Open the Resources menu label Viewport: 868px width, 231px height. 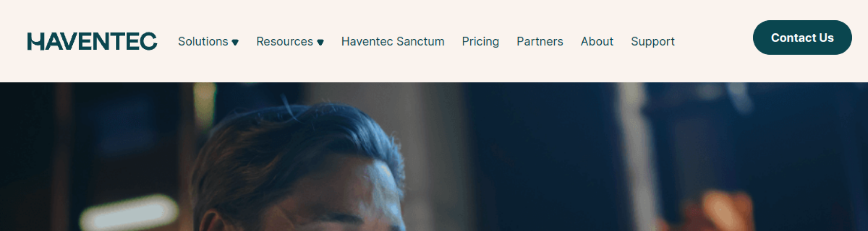(285, 42)
